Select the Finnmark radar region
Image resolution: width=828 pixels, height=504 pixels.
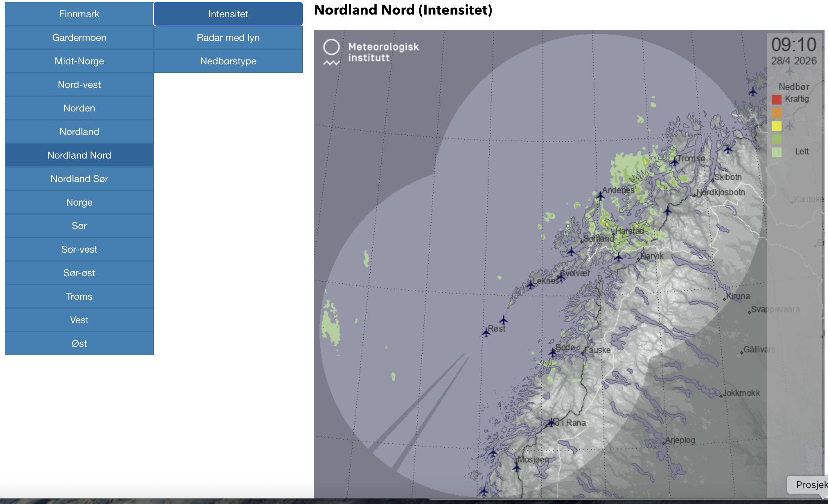pos(79,14)
